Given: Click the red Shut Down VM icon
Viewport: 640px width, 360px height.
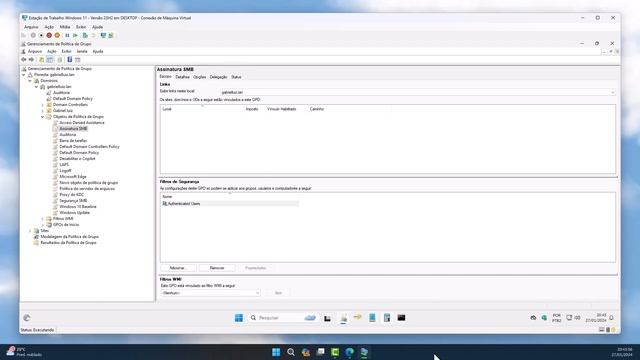Looking at the screenshot, I should pyautogui.click(x=49, y=36).
